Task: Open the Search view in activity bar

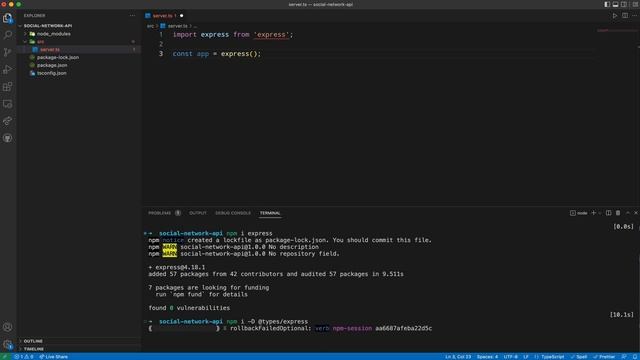Action: (7, 35)
